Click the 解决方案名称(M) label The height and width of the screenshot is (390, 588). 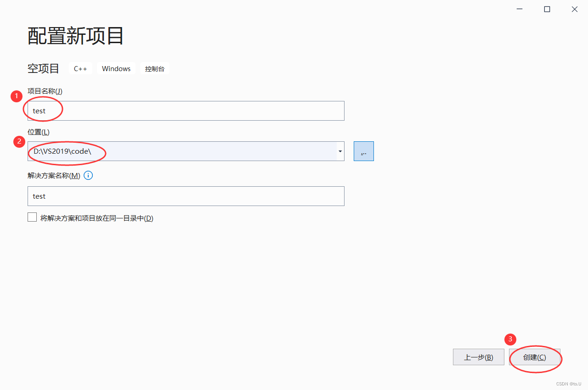(x=54, y=176)
